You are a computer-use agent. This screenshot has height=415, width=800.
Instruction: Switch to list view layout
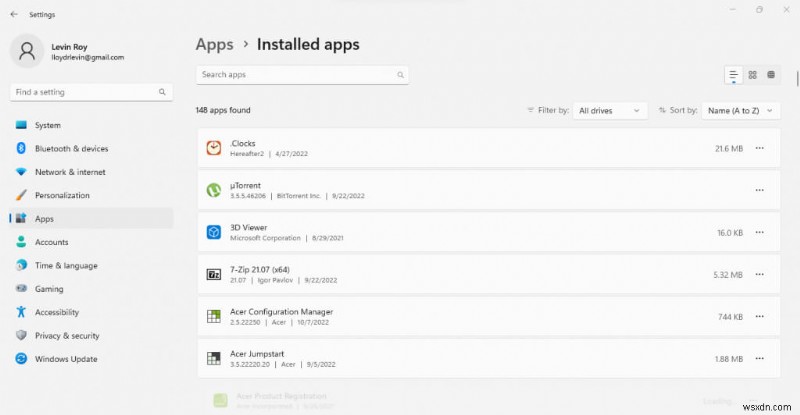tap(734, 75)
